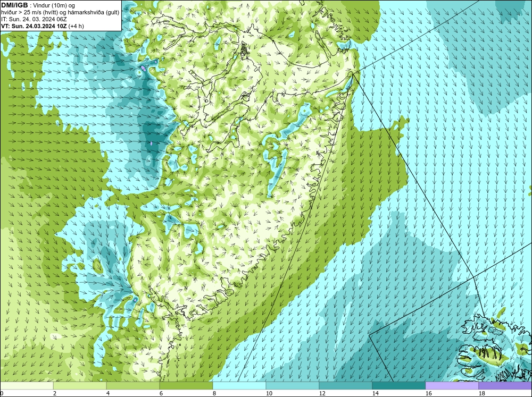Click the scale label '8' on legend
This screenshot has height=397, width=532.
click(215, 393)
